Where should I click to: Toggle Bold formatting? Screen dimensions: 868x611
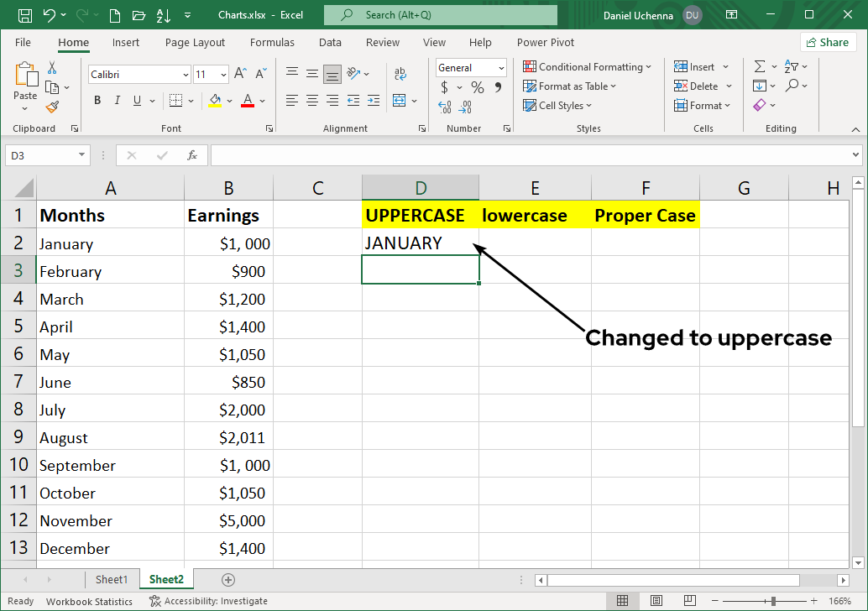click(x=97, y=101)
